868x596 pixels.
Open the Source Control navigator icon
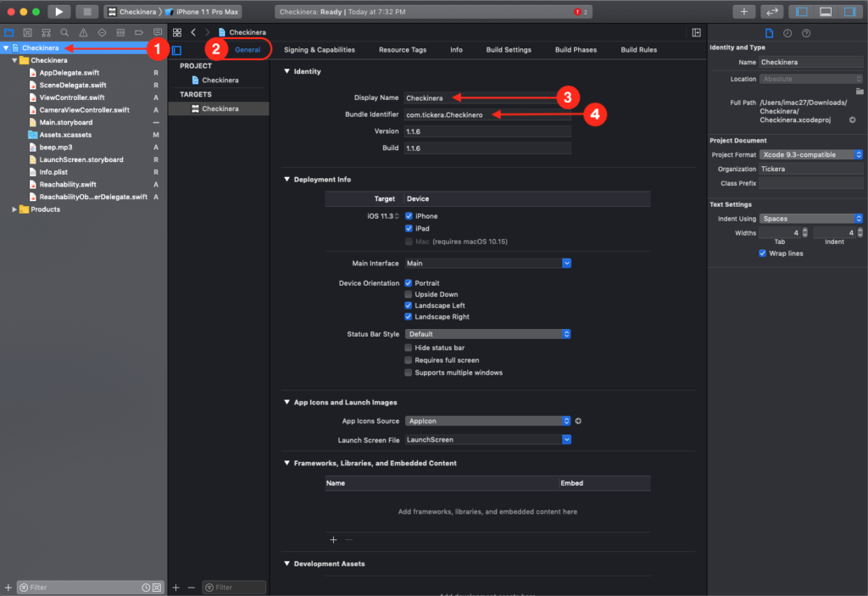[28, 33]
